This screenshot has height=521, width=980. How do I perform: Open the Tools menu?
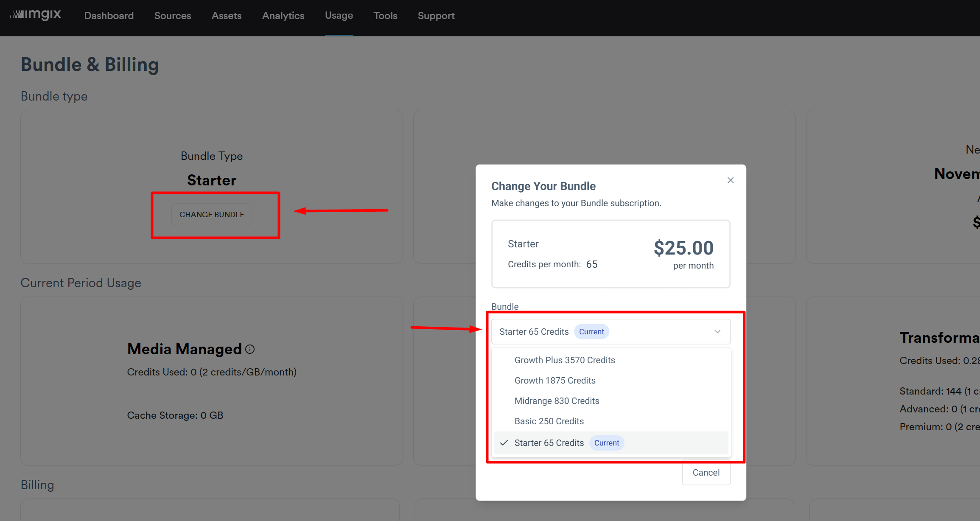click(x=385, y=16)
